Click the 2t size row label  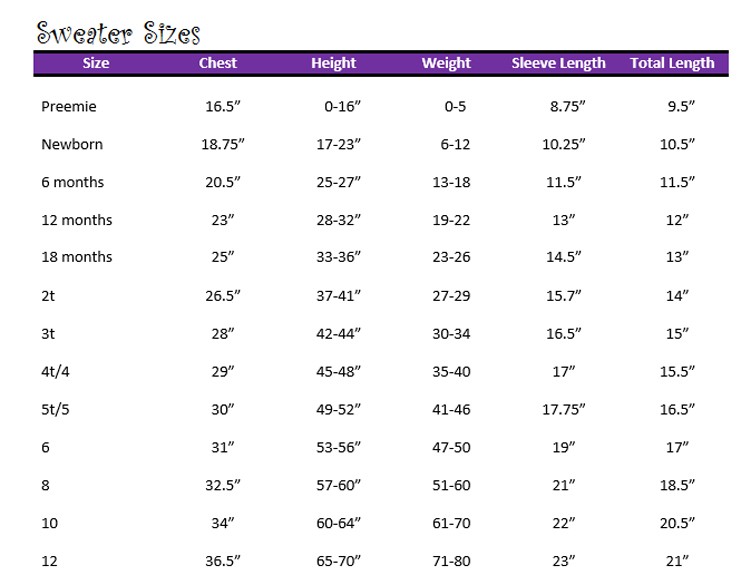48,296
